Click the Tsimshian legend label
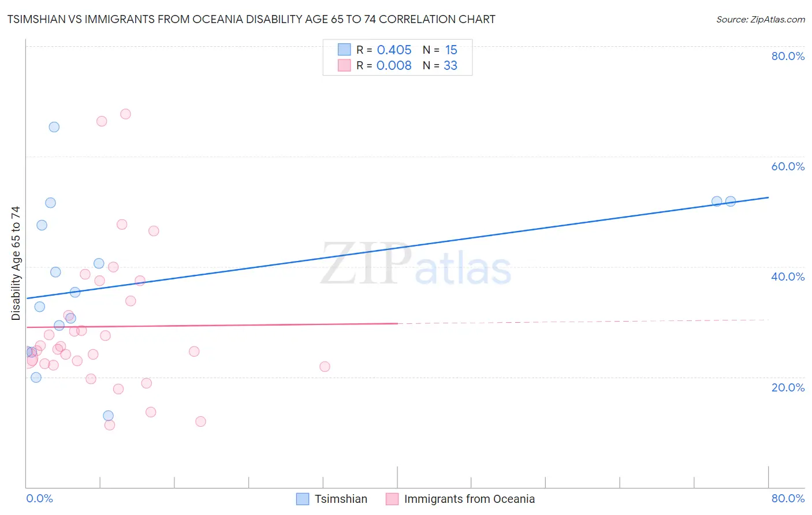 pos(341,499)
